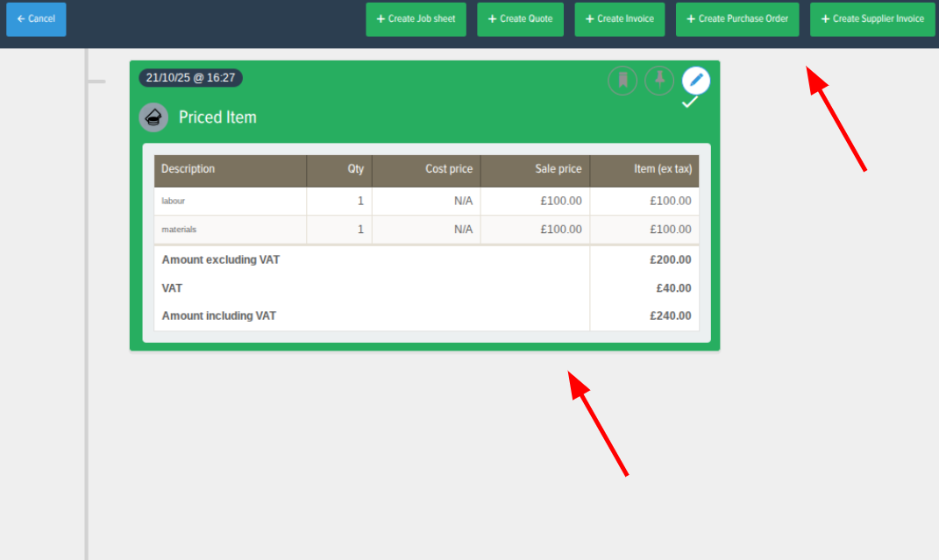Screen dimensions: 939x560
Task: Click the Sale price column header
Action: click(x=558, y=169)
